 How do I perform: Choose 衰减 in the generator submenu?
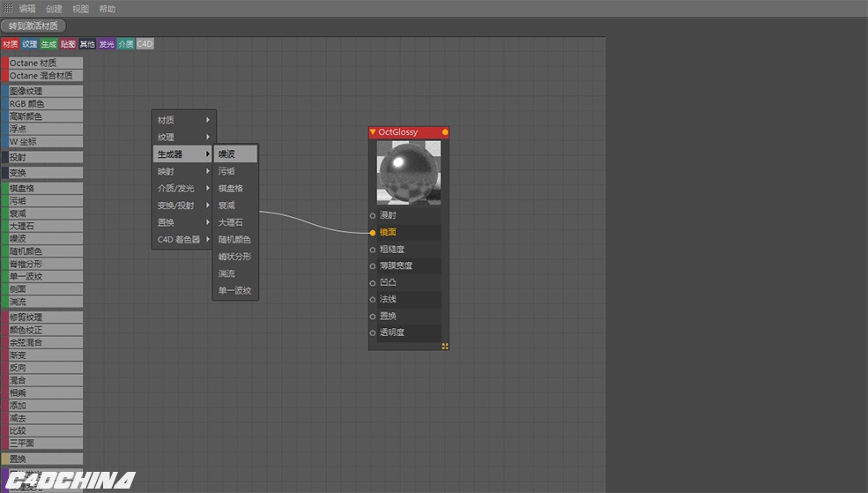(x=235, y=205)
